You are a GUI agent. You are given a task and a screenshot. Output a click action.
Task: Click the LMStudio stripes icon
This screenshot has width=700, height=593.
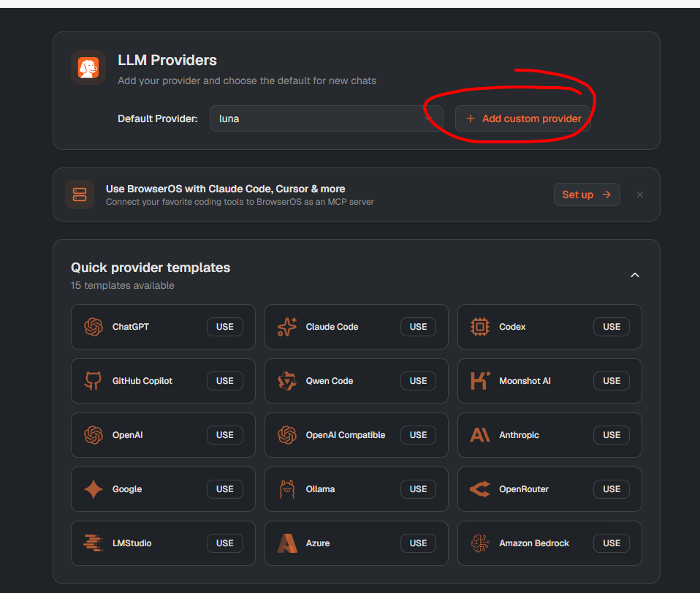(x=94, y=543)
